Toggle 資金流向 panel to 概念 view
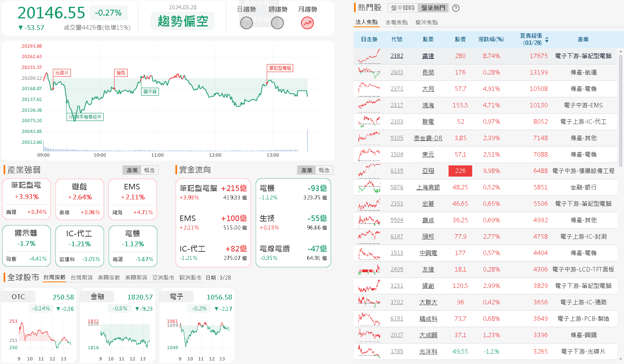Screen dimensions: 624x364 point(324,170)
